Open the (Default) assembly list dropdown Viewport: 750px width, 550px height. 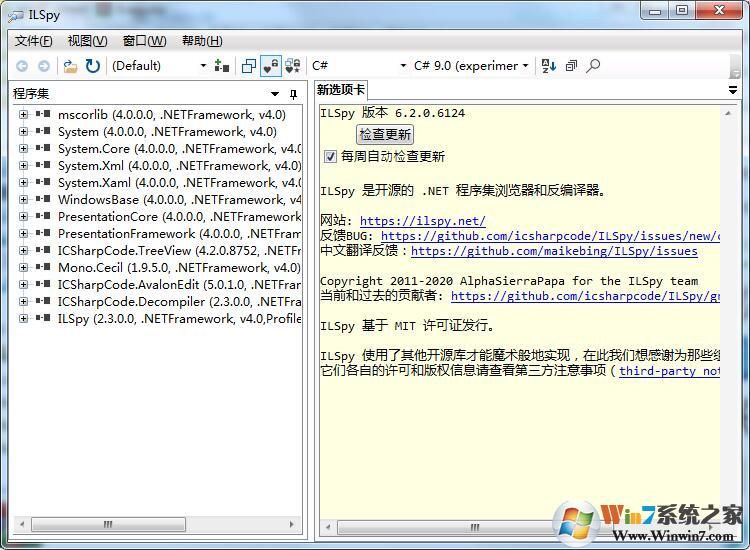coord(159,66)
